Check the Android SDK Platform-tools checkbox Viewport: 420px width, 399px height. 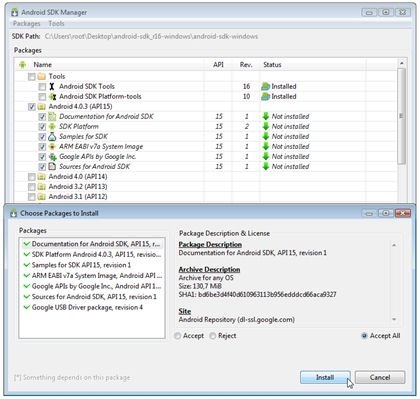pos(42,97)
